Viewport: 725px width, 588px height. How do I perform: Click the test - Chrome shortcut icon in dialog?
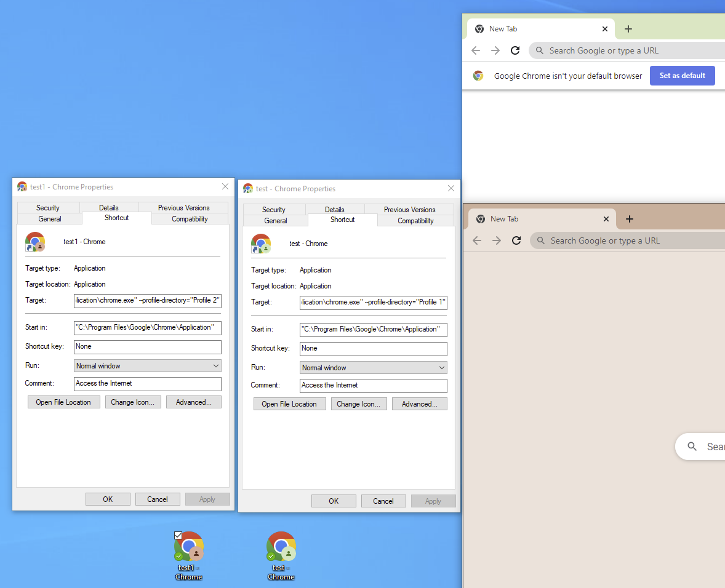tap(261, 244)
